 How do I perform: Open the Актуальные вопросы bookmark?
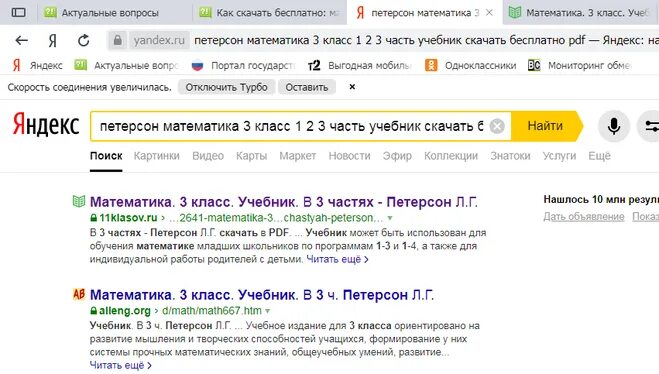point(127,66)
